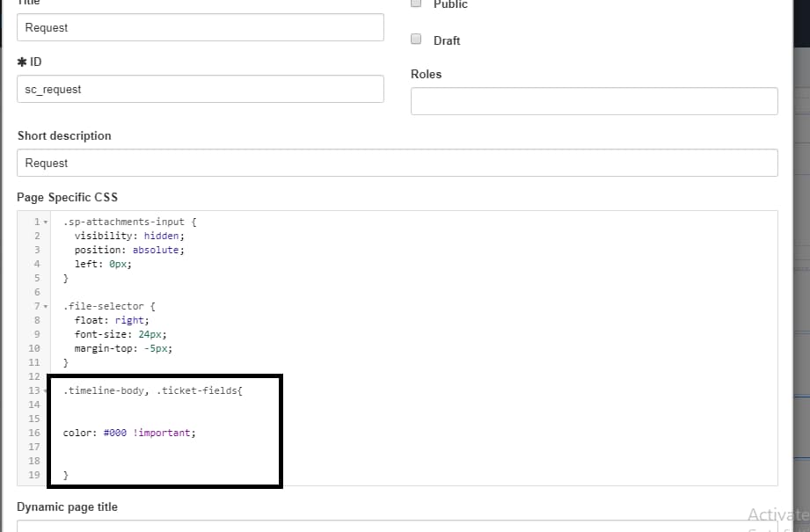
Task: Click the Short description field
Action: coord(398,163)
